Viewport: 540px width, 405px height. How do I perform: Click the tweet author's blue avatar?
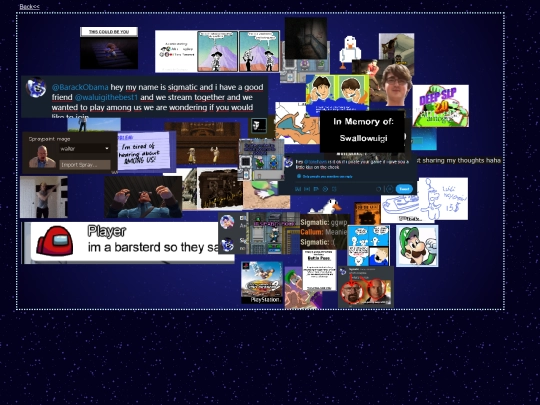[36, 87]
